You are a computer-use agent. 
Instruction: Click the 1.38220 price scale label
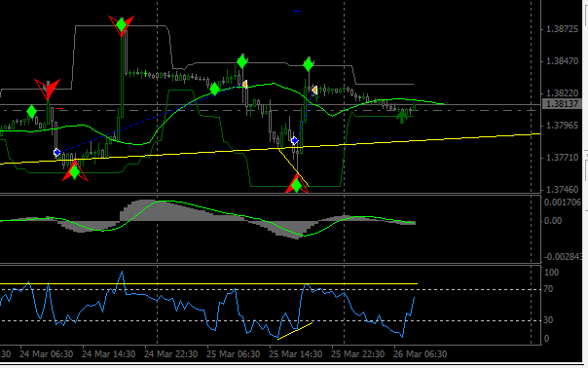(x=563, y=93)
